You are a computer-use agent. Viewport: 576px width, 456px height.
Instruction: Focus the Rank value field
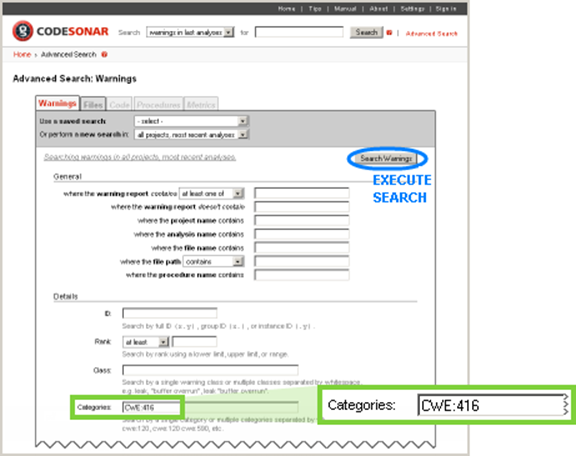pyautogui.click(x=194, y=342)
